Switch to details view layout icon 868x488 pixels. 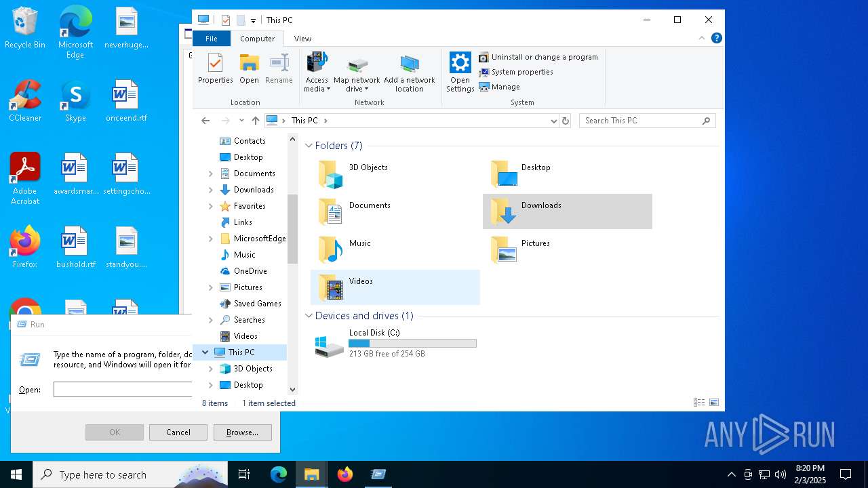tap(698, 403)
